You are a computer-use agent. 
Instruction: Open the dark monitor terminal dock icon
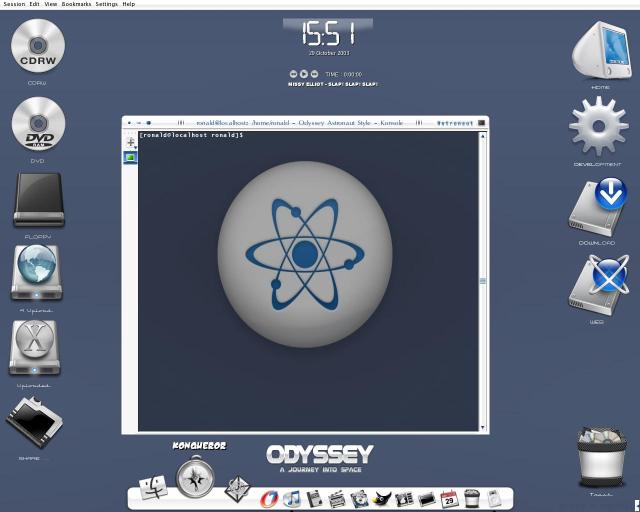(x=427, y=499)
